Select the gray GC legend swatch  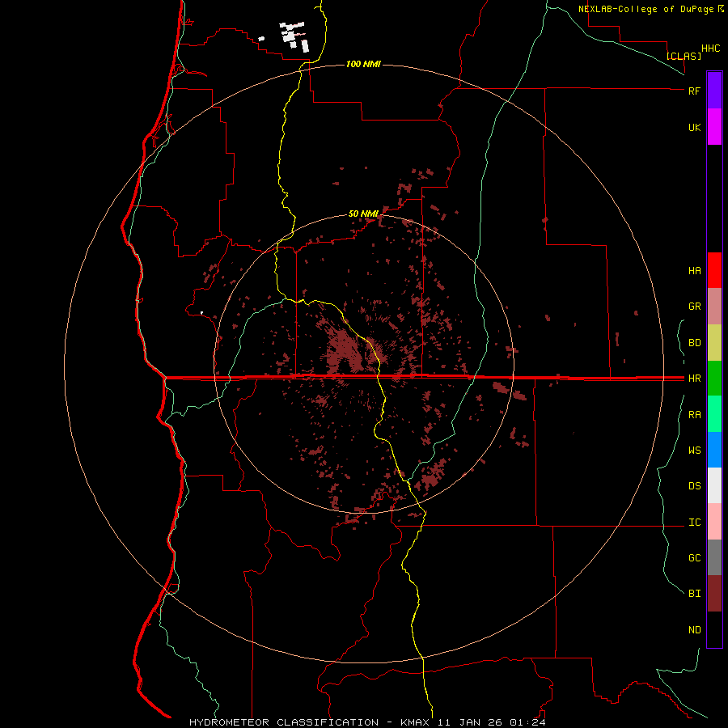point(714,557)
